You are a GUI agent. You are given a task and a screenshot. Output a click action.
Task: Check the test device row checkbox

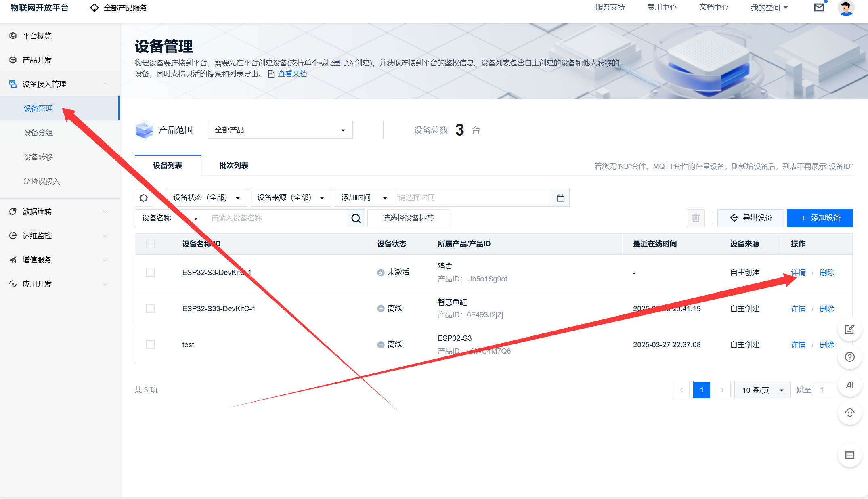click(150, 345)
